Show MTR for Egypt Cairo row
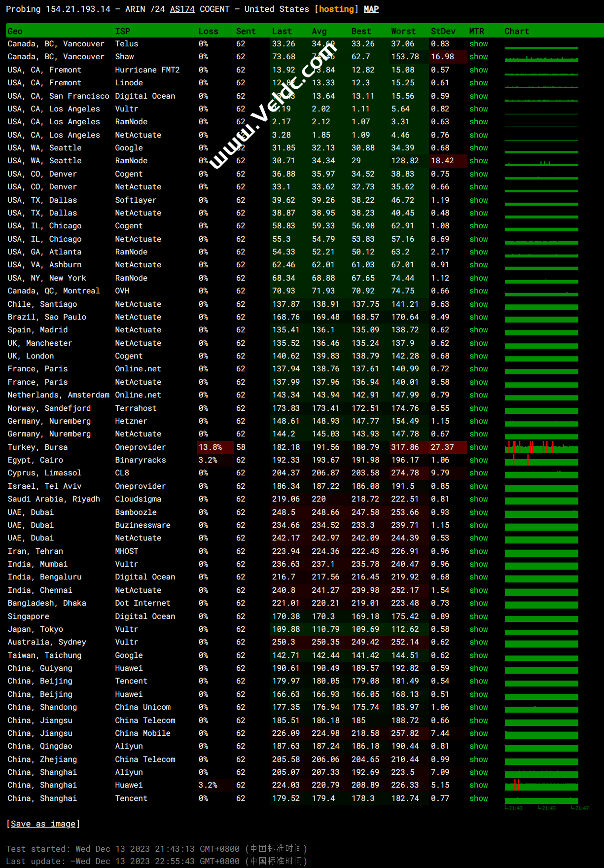 tap(478, 460)
